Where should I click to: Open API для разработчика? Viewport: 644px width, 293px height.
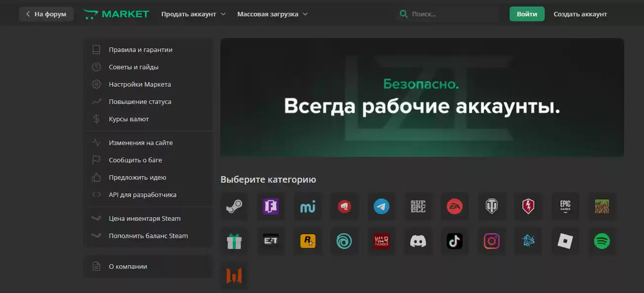149,195
